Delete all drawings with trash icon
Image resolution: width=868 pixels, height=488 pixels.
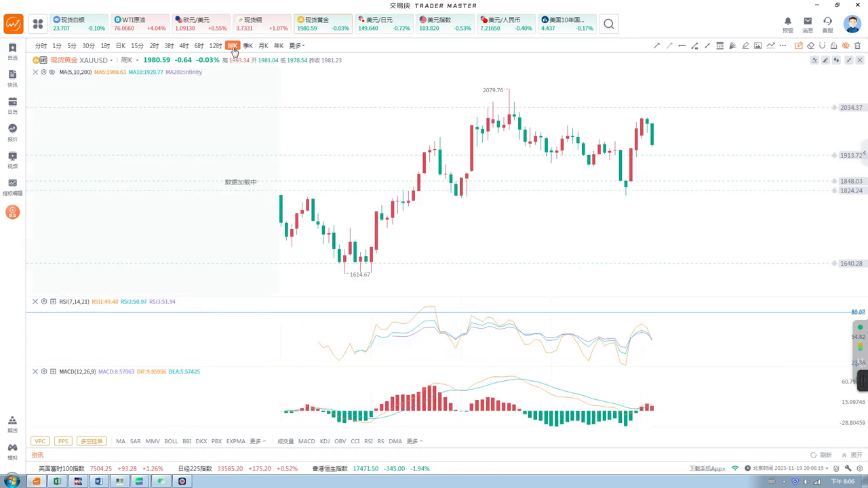857,45
